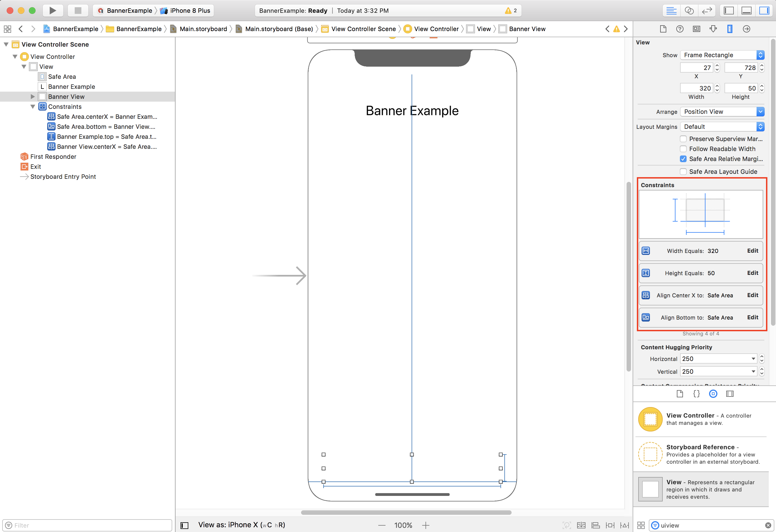Expand the Banner View tree item
776x532 pixels.
coord(33,97)
